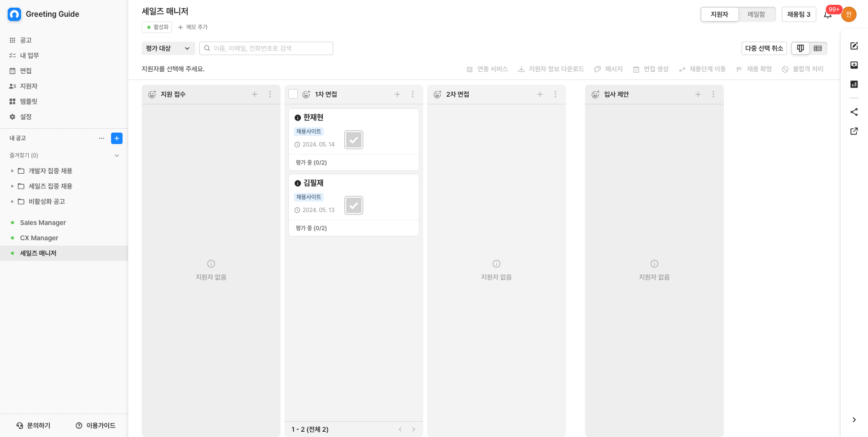Click the edit pencil icon in right rail

coord(854,46)
